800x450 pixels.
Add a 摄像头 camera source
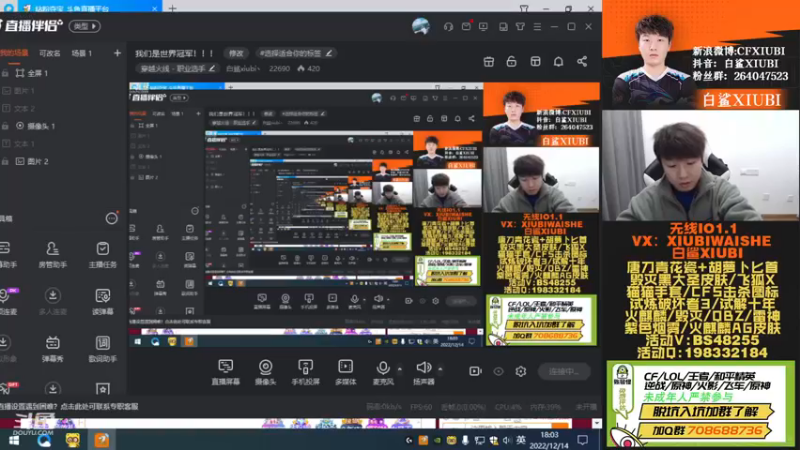pyautogui.click(x=265, y=371)
